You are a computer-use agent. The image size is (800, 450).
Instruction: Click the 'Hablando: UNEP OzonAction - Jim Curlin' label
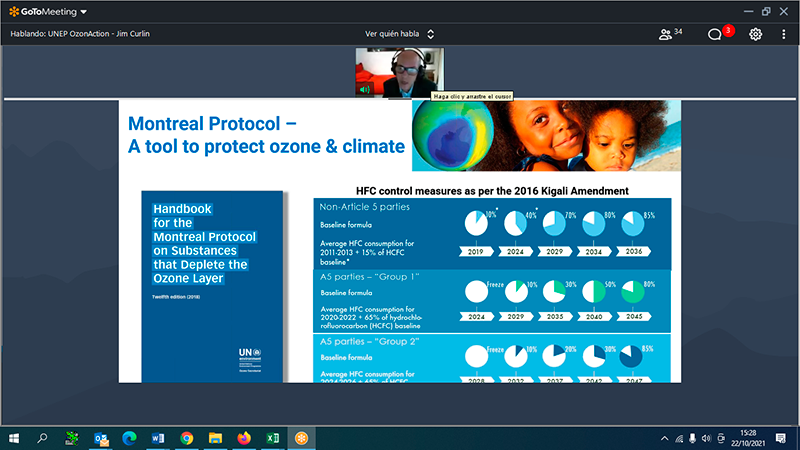[78, 34]
